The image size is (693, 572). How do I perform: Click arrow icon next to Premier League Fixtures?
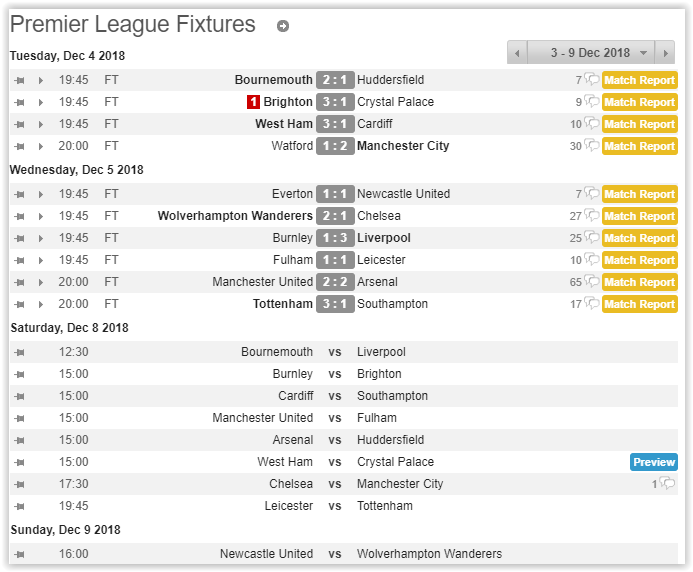[x=283, y=27]
